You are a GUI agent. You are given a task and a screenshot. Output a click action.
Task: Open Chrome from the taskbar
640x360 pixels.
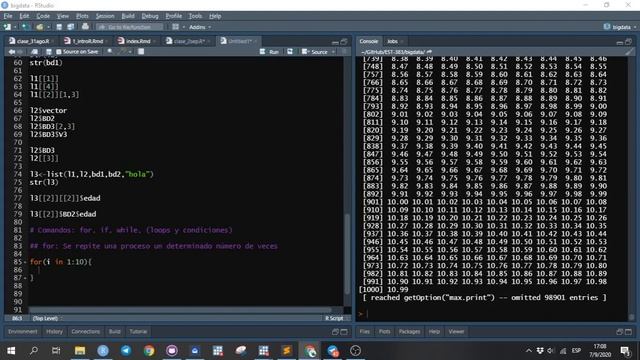click(149, 350)
